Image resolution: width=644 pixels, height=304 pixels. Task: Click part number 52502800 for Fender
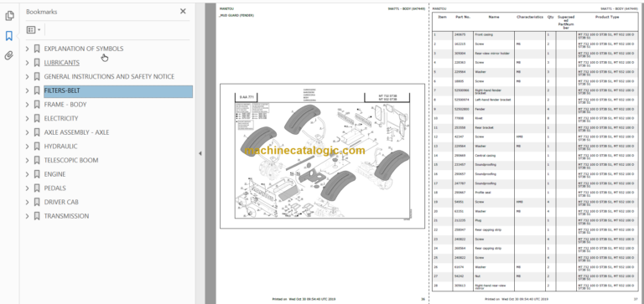click(462, 109)
